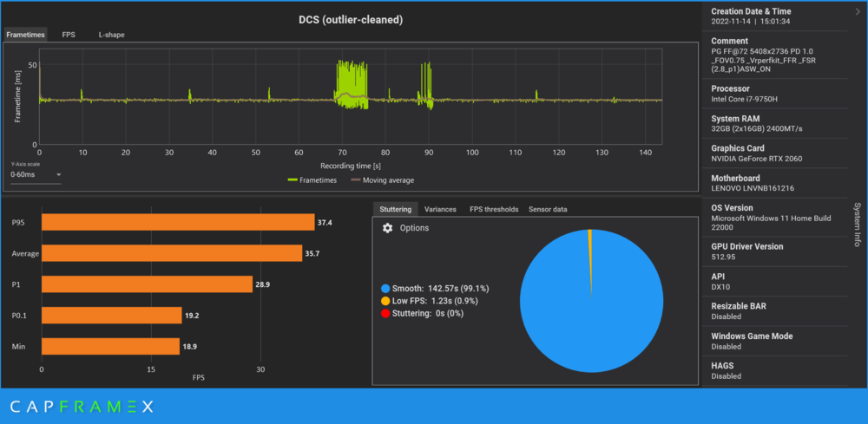
Task: Collapse System Info panel chevron arrow
Action: pos(858,10)
